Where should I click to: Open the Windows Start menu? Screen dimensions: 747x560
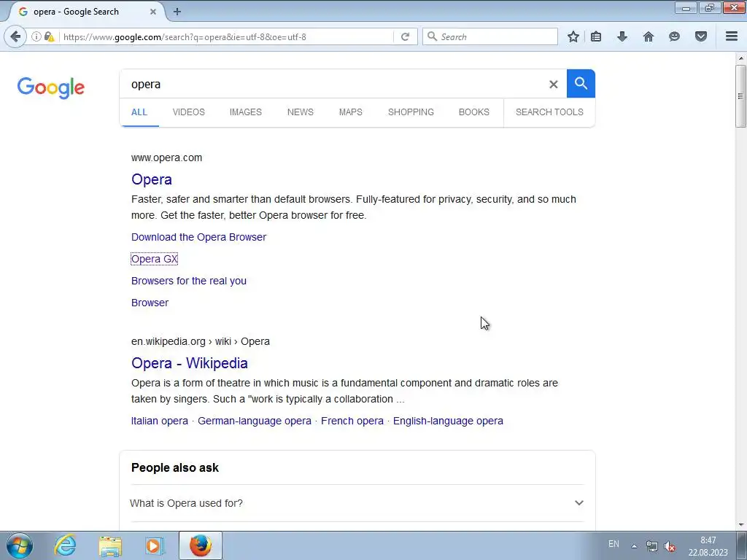(20, 545)
